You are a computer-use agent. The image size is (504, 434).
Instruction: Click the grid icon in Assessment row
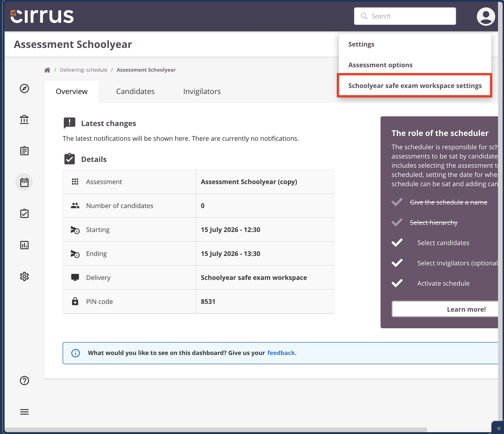(75, 182)
